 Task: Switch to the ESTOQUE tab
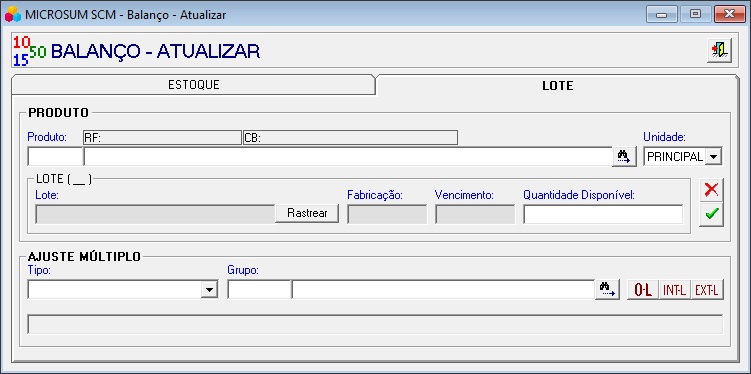[193, 85]
